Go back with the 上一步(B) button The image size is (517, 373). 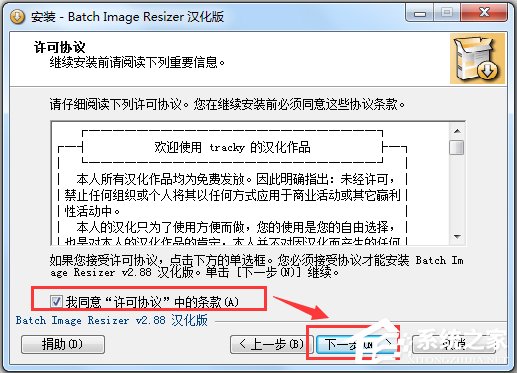[x=271, y=344]
